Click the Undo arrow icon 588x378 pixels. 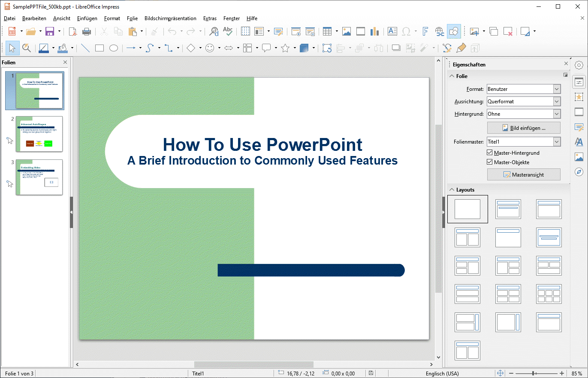(x=172, y=31)
